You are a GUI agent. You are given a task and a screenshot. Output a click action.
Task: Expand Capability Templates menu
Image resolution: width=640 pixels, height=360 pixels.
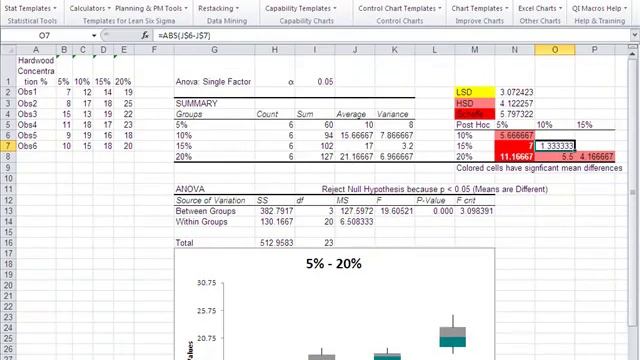pyautogui.click(x=300, y=8)
